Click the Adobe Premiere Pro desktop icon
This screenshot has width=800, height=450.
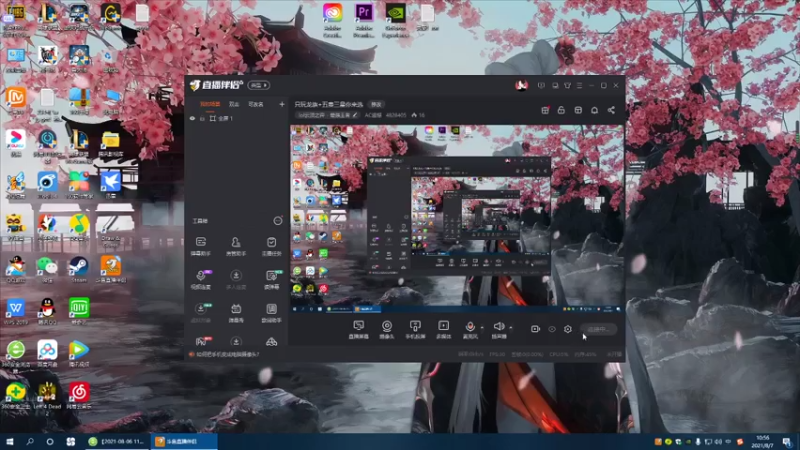pyautogui.click(x=364, y=19)
